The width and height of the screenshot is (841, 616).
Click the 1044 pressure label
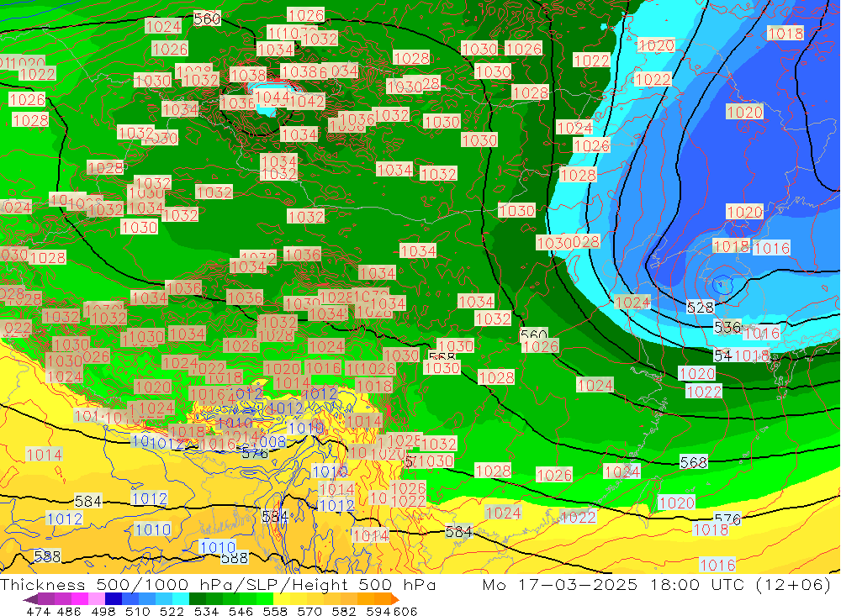click(272, 97)
